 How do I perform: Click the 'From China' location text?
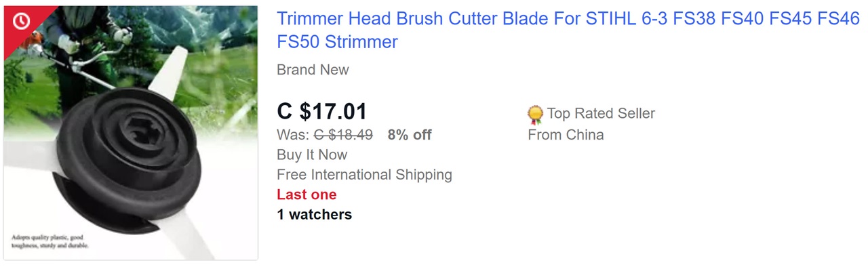[x=566, y=135]
